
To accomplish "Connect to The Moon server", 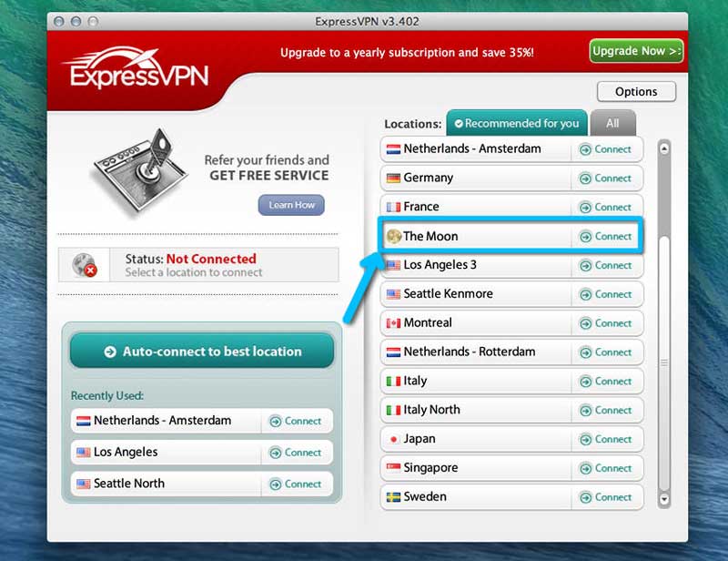I will [607, 237].
